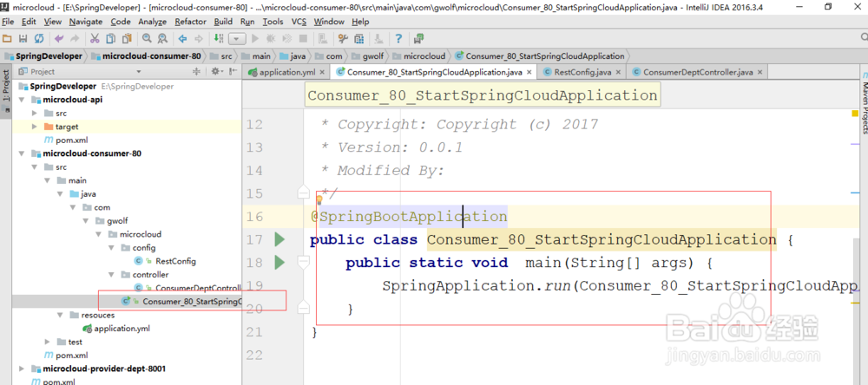
Task: Click the yellow warning marker in error stripe
Action: (x=855, y=114)
